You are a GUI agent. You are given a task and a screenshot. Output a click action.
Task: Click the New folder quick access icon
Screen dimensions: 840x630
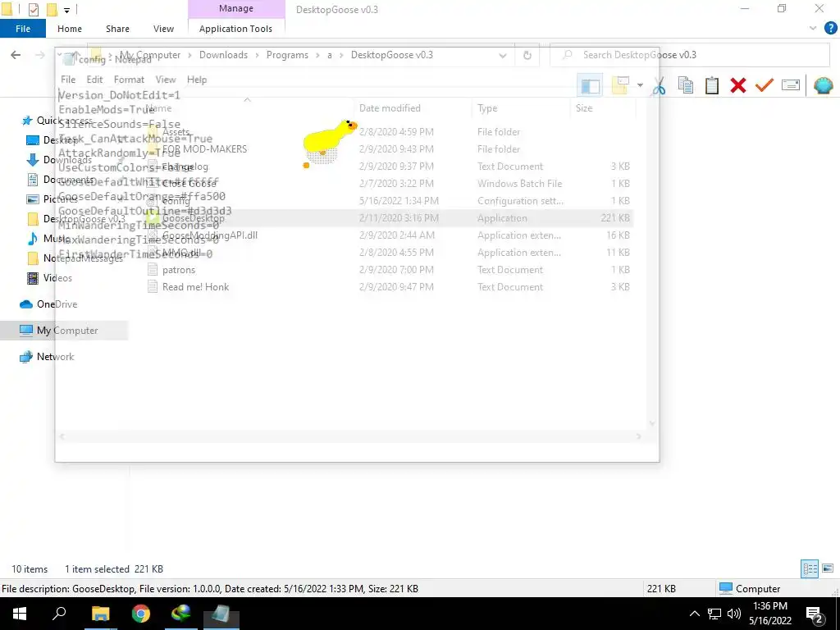click(52, 10)
